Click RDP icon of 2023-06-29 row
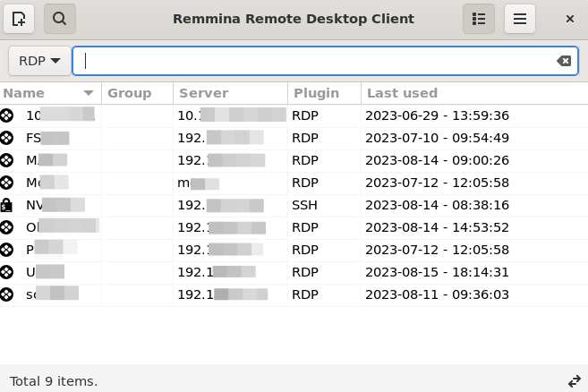 click(x=7, y=115)
